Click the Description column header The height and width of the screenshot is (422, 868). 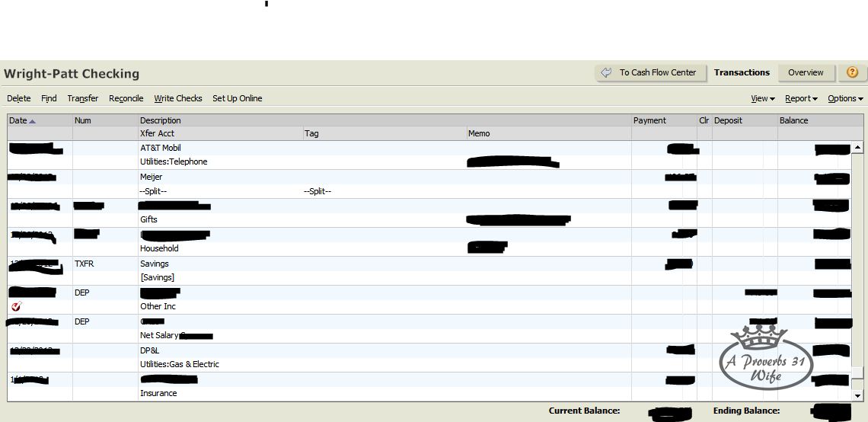click(385, 120)
